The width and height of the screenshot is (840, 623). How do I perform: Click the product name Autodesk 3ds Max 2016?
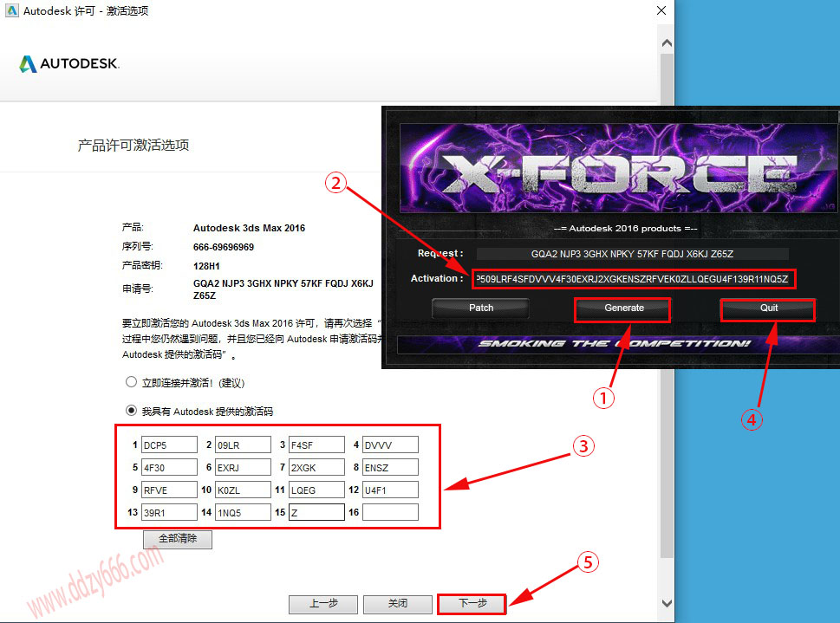pyautogui.click(x=249, y=228)
